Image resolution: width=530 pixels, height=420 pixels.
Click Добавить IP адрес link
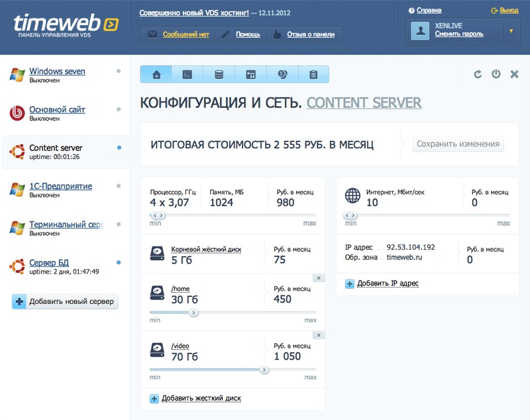[388, 283]
